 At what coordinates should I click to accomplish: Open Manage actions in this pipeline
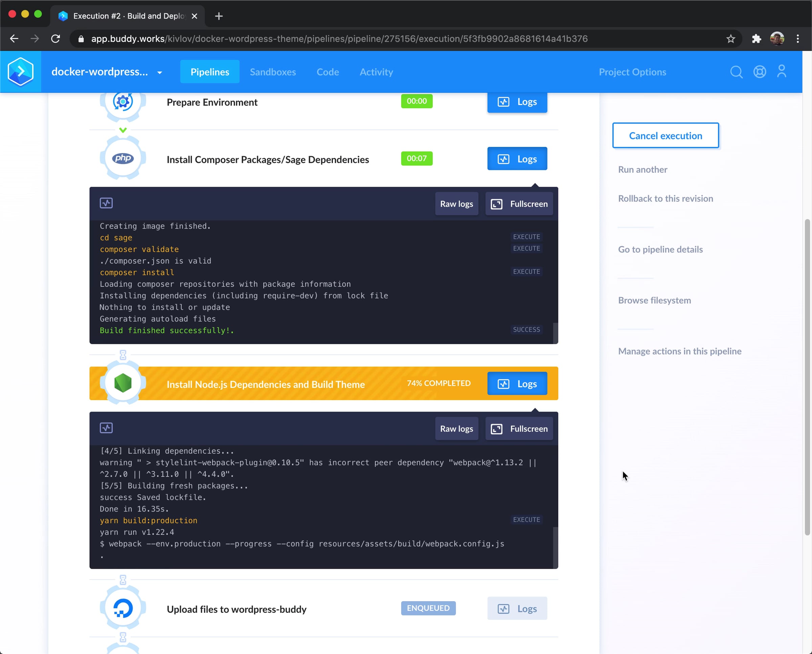pyautogui.click(x=680, y=351)
